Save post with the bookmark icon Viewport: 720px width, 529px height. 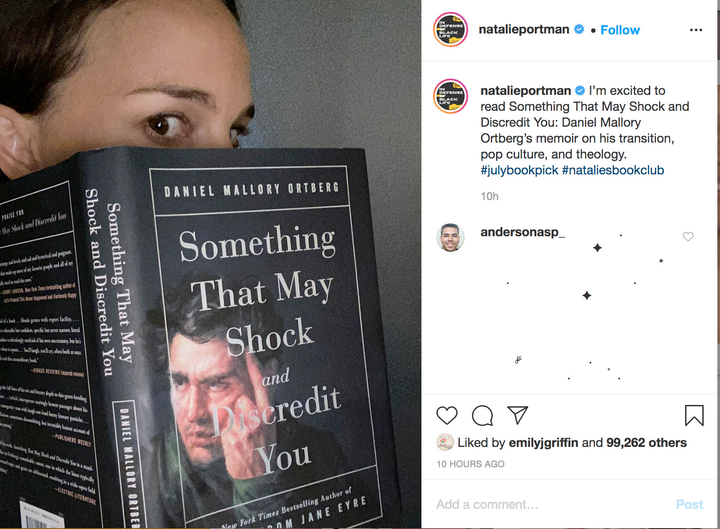click(x=694, y=415)
